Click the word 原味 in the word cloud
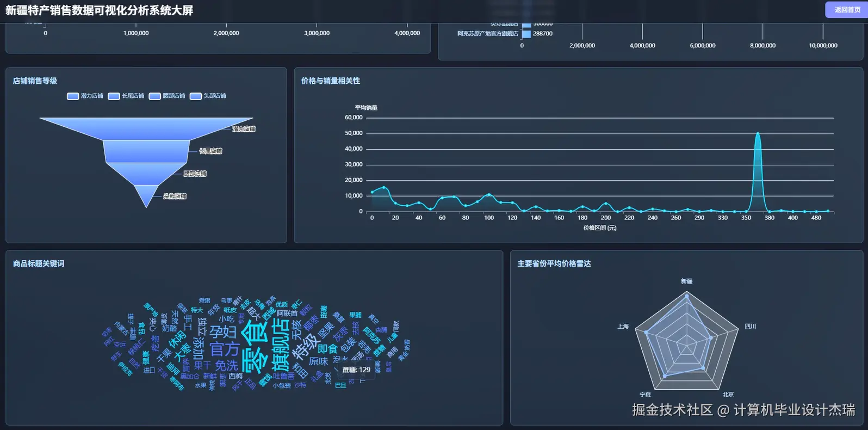The image size is (868, 430). pyautogui.click(x=318, y=361)
